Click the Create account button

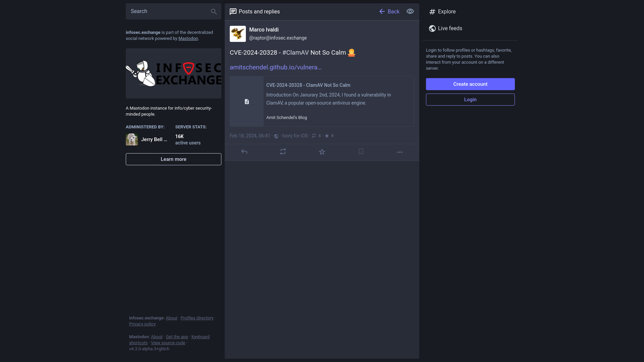pos(470,84)
